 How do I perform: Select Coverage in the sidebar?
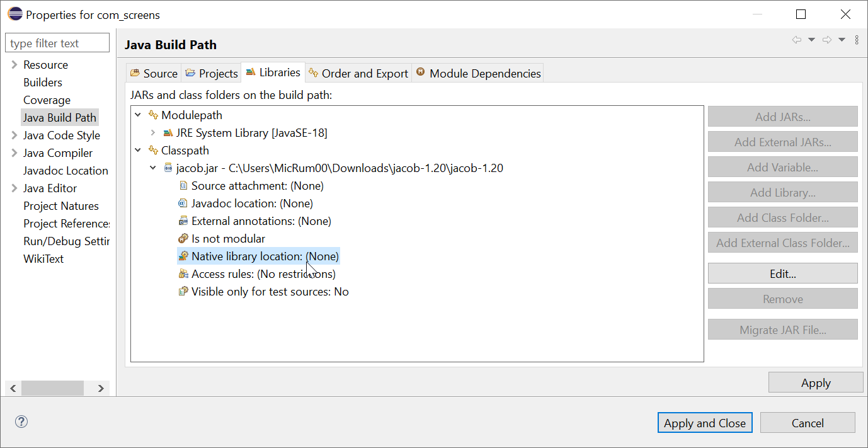click(x=47, y=100)
